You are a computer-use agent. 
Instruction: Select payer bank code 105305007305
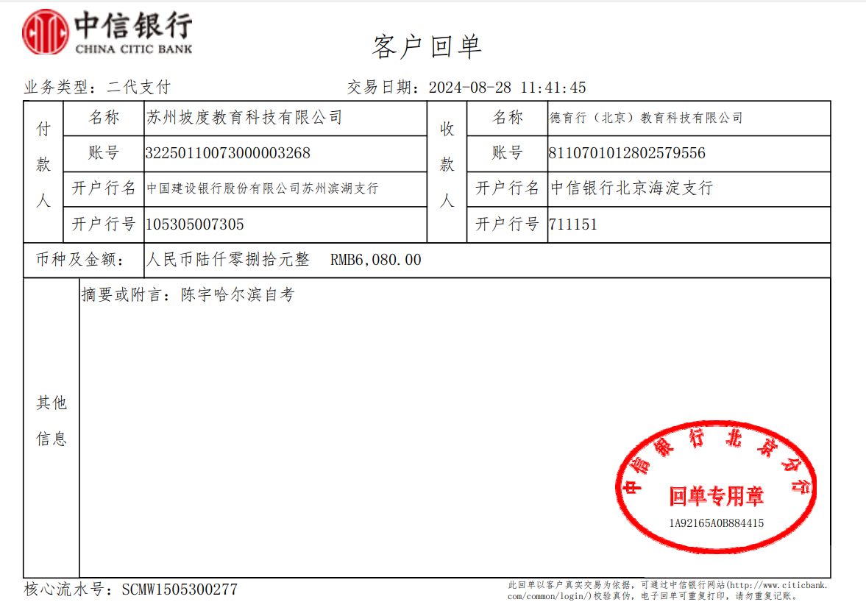195,224
